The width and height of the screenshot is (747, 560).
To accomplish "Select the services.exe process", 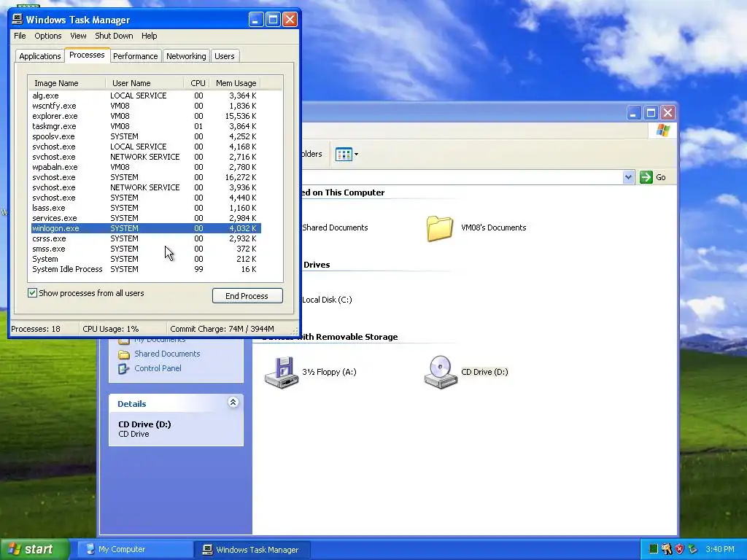I will (146, 218).
